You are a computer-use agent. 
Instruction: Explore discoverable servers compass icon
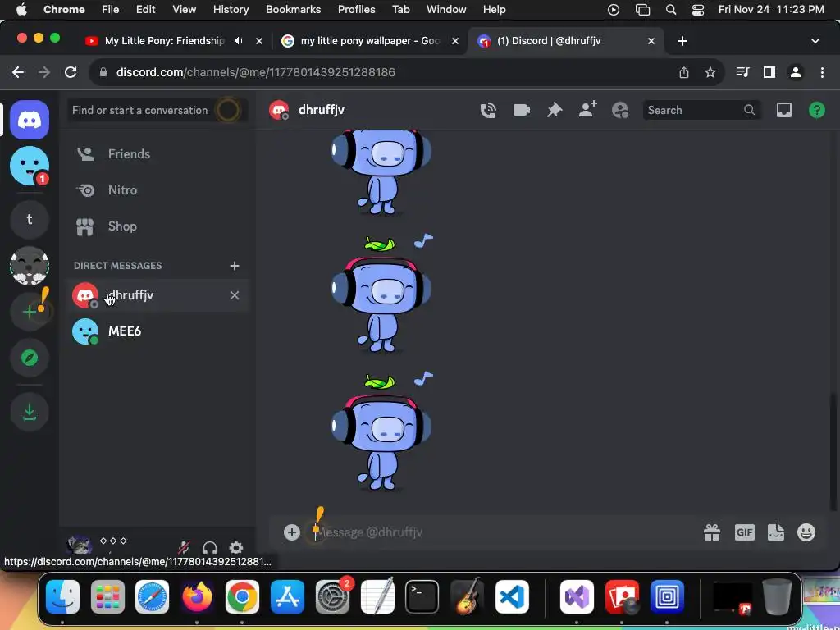30,358
